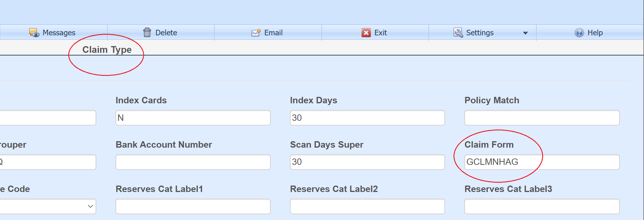Screen dimensions: 644x220
Task: Click the field left of Bank Account Number
Action: 47,162
